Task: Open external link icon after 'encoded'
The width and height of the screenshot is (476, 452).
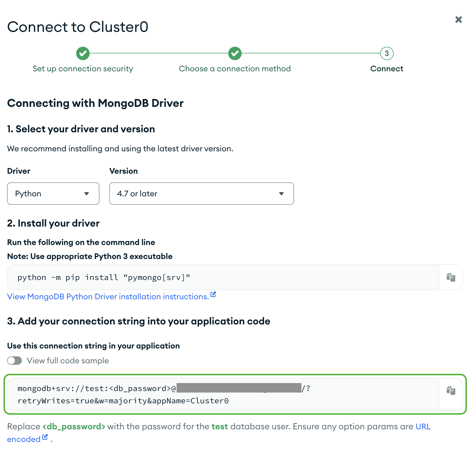Action: (45, 437)
